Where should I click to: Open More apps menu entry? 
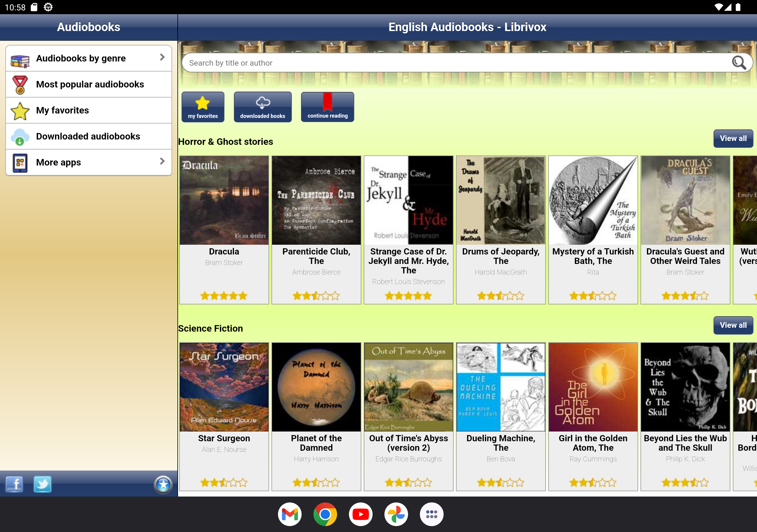tap(89, 163)
